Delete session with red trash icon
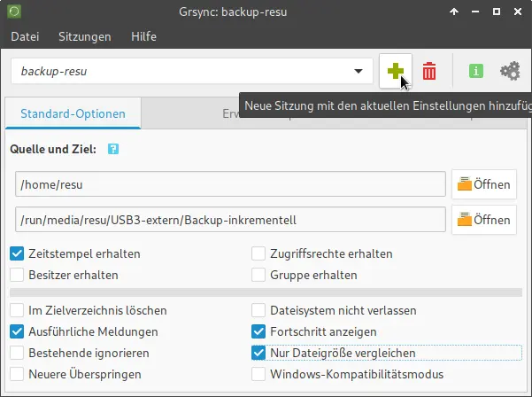The width and height of the screenshot is (532, 397). pos(429,71)
